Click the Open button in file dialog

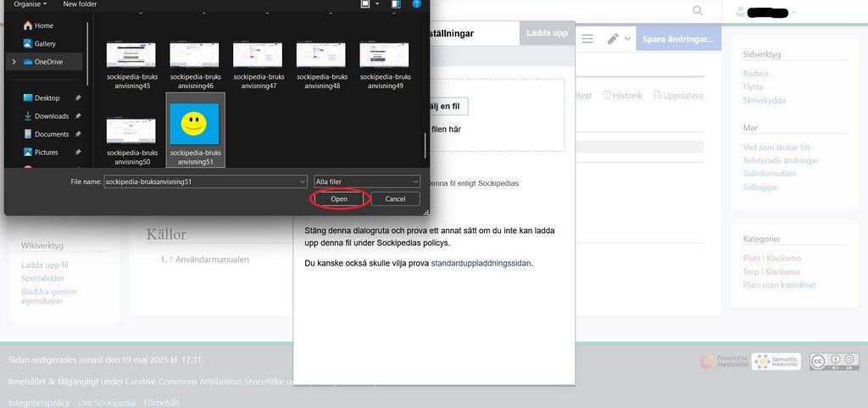pos(339,198)
